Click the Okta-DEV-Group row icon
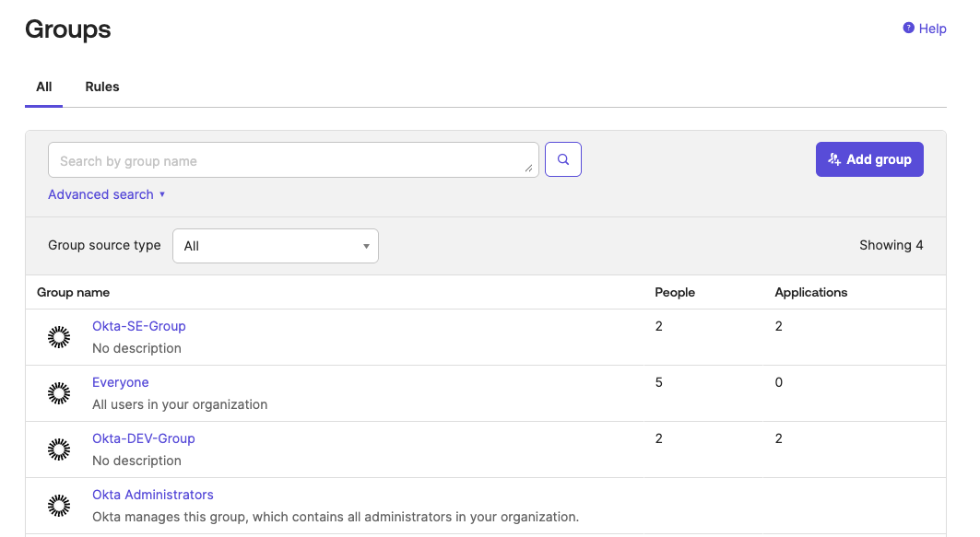This screenshot has height=537, width=980. tap(59, 449)
